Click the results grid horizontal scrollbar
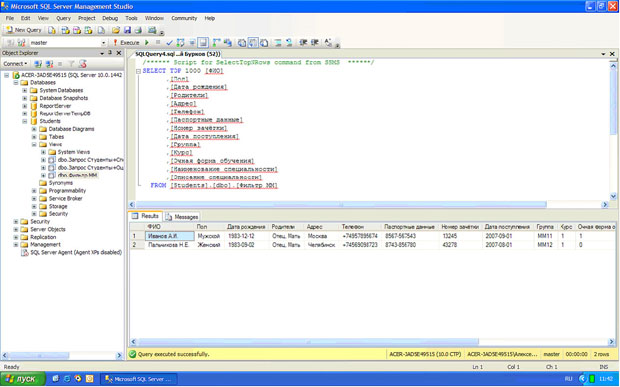This screenshot has height=387, width=620. (308, 342)
